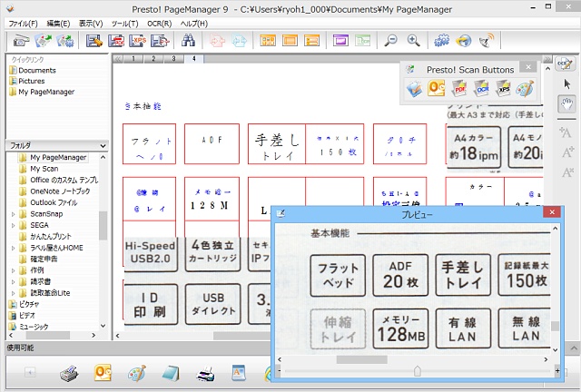Click the plus button on preview zoom slider
This screenshot has width=581, height=392.
point(556,370)
